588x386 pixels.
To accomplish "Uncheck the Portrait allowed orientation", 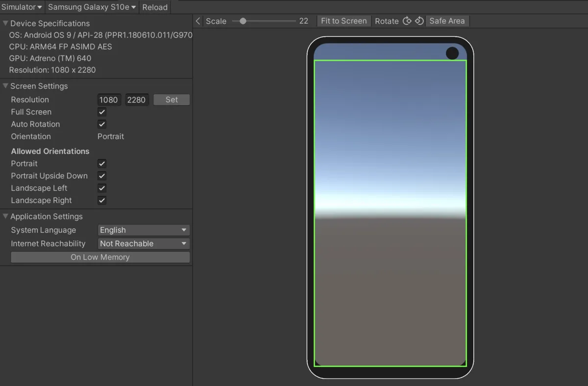I will 102,164.
